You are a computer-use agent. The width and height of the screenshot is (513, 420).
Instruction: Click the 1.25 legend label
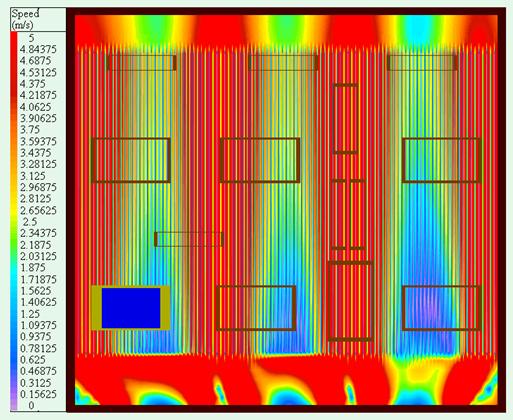click(x=30, y=314)
